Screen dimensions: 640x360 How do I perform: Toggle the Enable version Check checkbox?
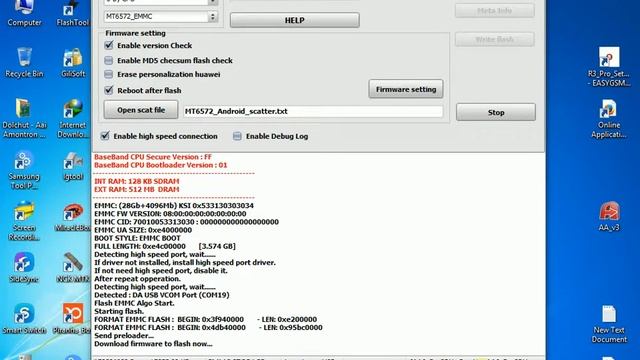point(109,45)
